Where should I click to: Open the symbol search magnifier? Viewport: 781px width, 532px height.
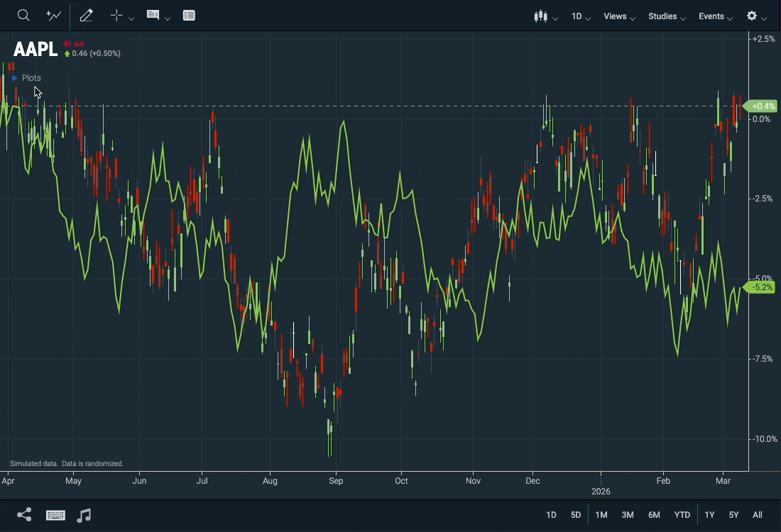pos(23,16)
